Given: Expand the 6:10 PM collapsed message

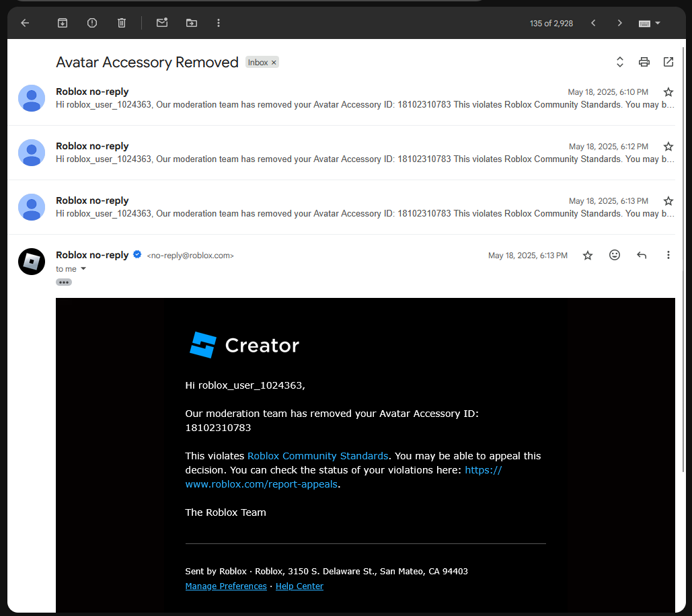Looking at the screenshot, I should [x=342, y=98].
